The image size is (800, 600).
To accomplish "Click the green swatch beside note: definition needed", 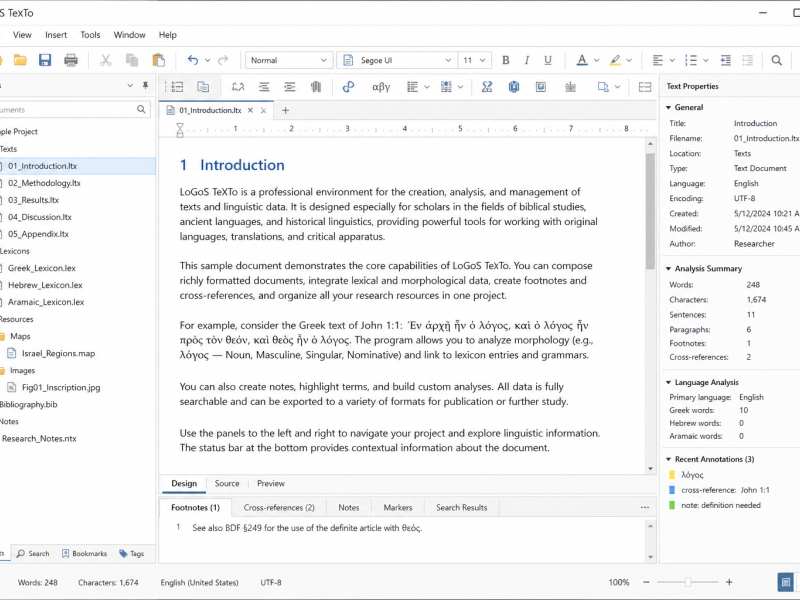I will click(672, 505).
